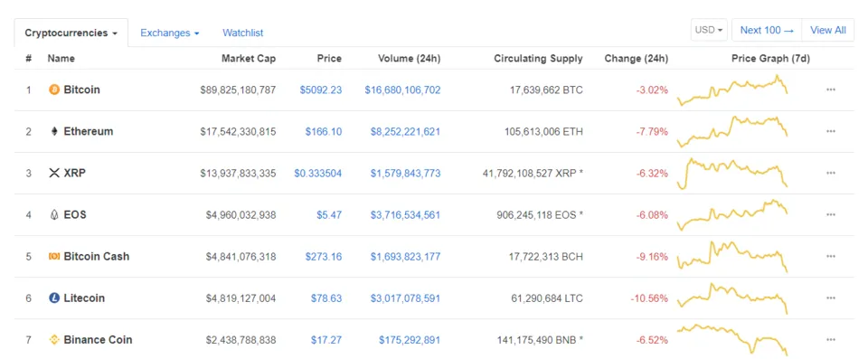Screen dimensions: 868x359
Task: Open the more options menu for Bitcoin
Action: coord(830,90)
